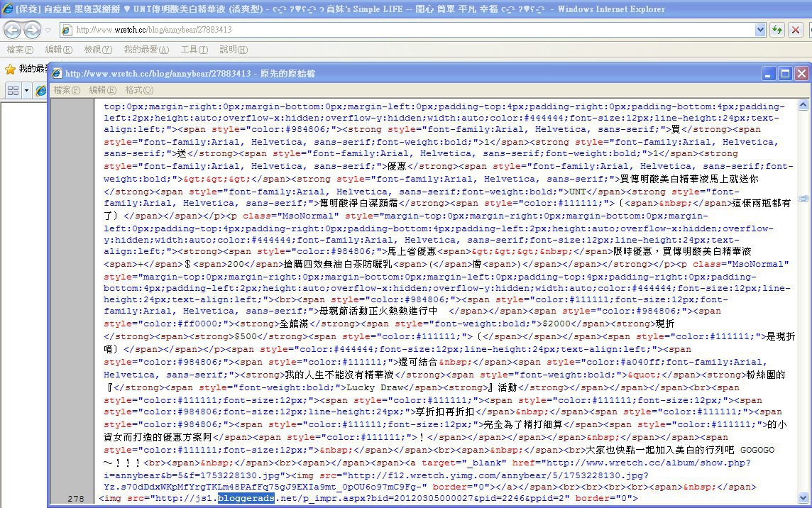Click the page icon in the address bar
Screen dimensions: 812x508
point(67,30)
